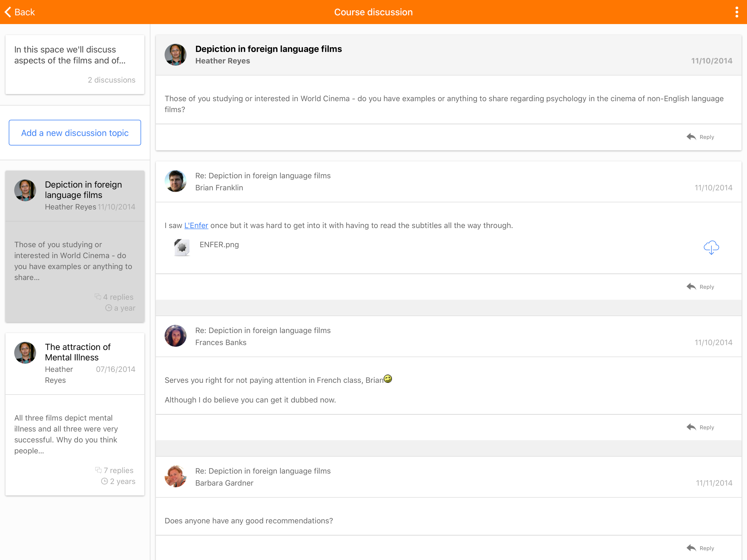Reply to Heather Reyes' original post
747x560 pixels.
point(701,137)
